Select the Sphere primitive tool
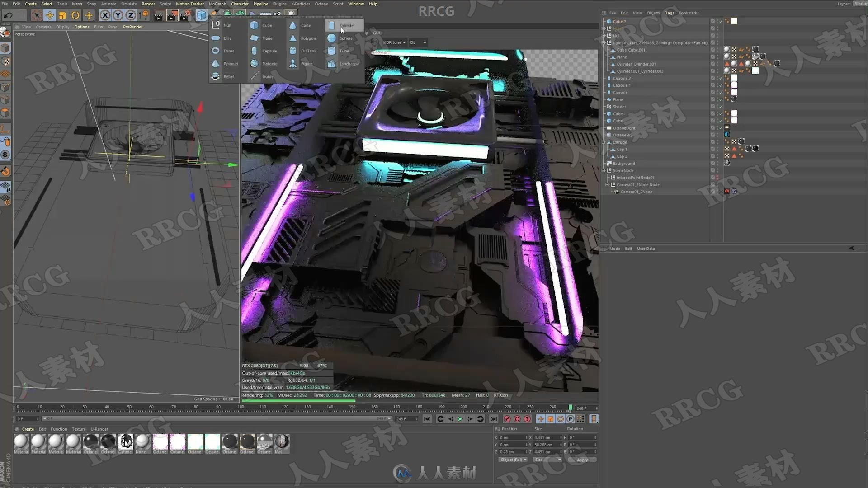 tap(346, 38)
